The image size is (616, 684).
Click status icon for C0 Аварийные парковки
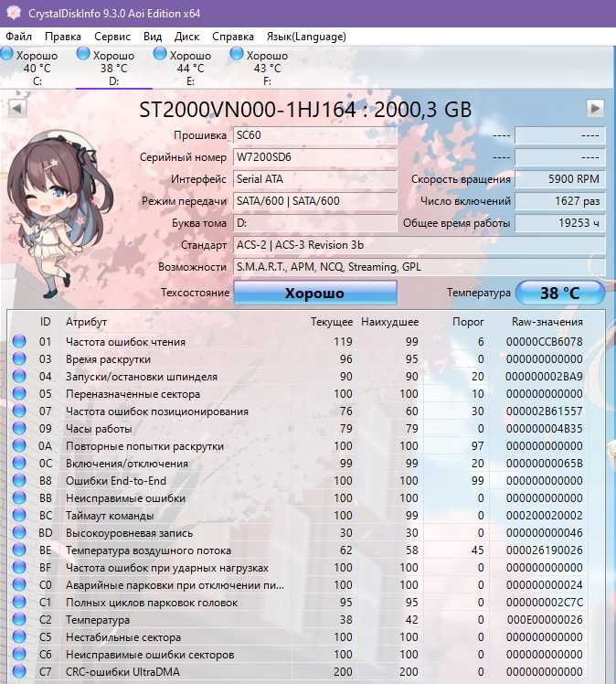click(19, 584)
